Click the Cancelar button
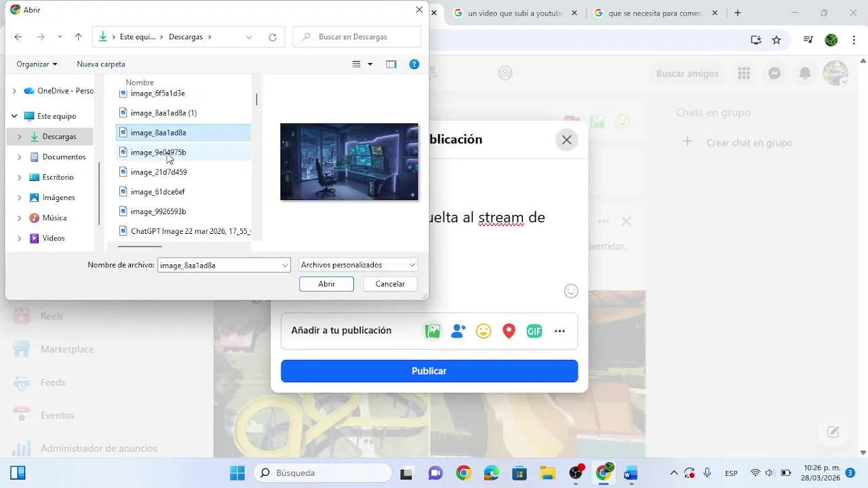868x488 pixels. (390, 284)
